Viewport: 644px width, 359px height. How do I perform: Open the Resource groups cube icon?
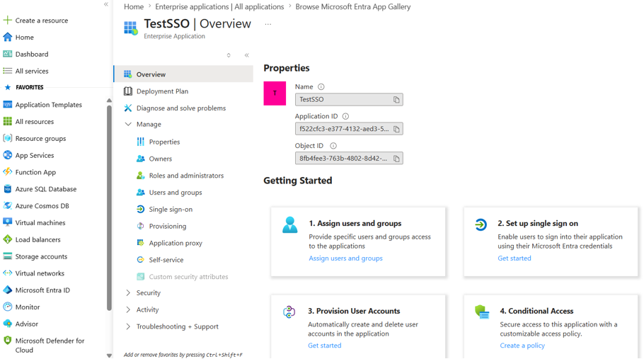pyautogui.click(x=7, y=138)
